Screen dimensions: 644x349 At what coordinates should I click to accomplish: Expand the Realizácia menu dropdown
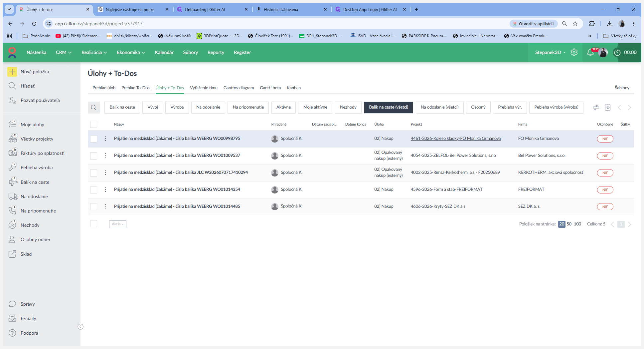point(94,52)
